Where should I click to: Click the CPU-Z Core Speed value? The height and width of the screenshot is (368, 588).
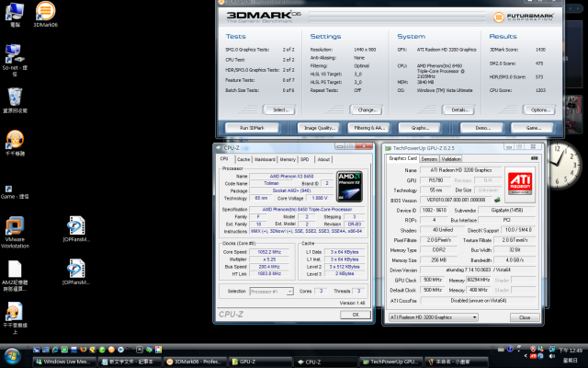click(269, 252)
